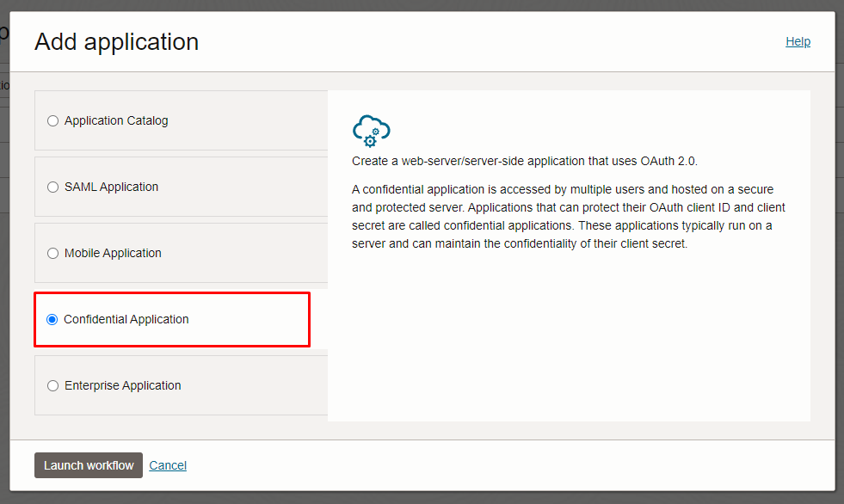844x504 pixels.
Task: Click the Confidential Application label text
Action: pos(126,319)
